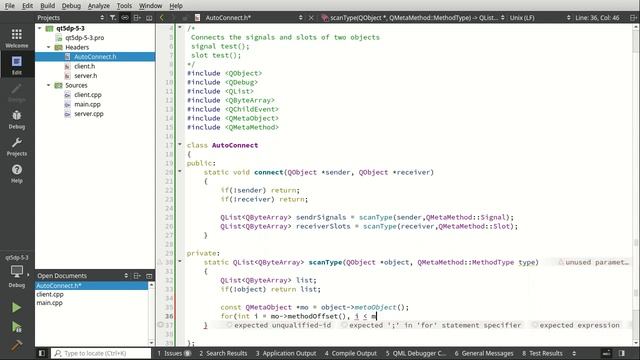Select main.cpp in Sources tree

[87, 104]
